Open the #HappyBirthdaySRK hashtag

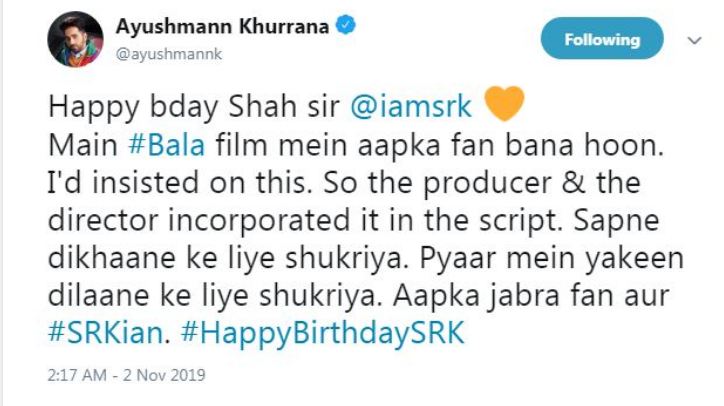[x=322, y=333]
